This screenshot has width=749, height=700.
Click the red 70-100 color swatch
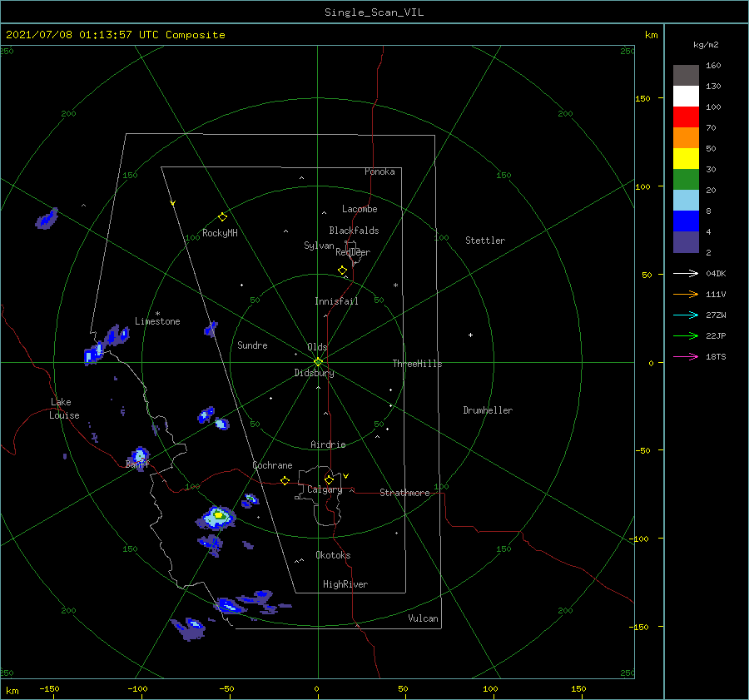pos(686,117)
